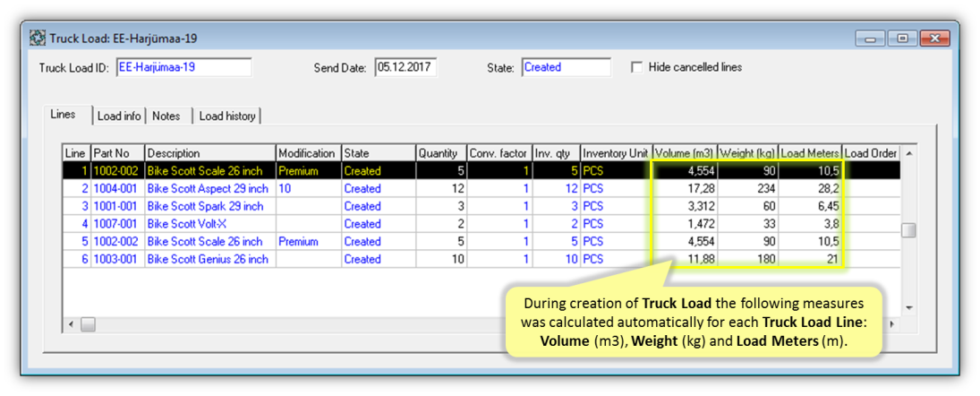
Task: Click Created state in line 4
Action: [x=379, y=223]
